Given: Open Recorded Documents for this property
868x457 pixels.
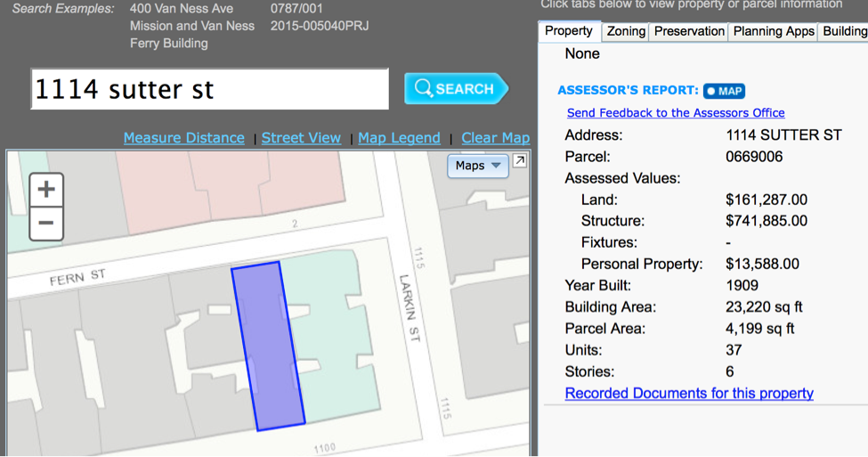Looking at the screenshot, I should click(689, 393).
